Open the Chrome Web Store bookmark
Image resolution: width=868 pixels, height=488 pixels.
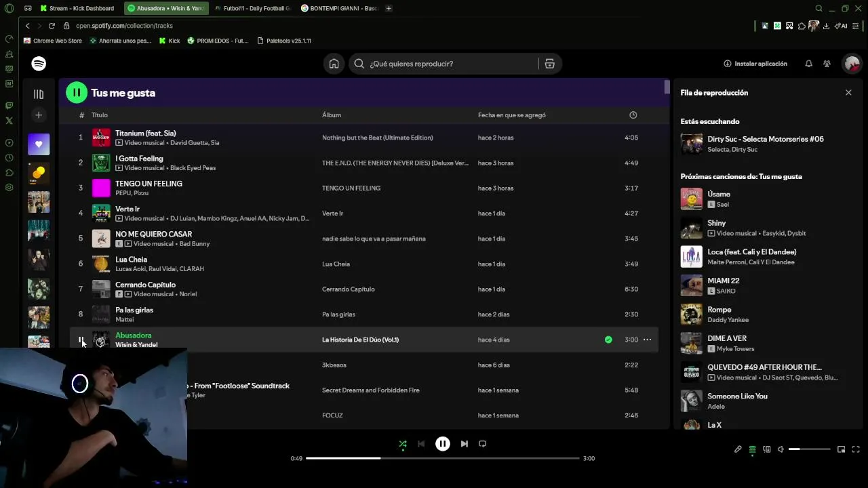(x=52, y=41)
